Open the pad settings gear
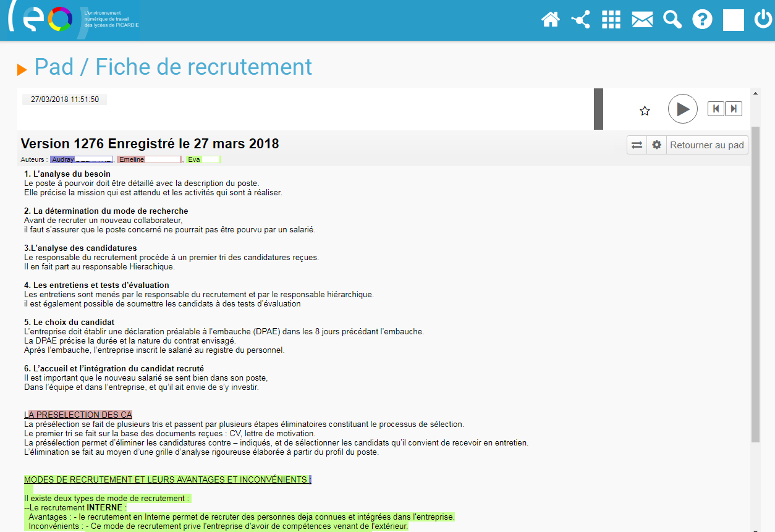This screenshot has height=532, width=775. pyautogui.click(x=656, y=145)
